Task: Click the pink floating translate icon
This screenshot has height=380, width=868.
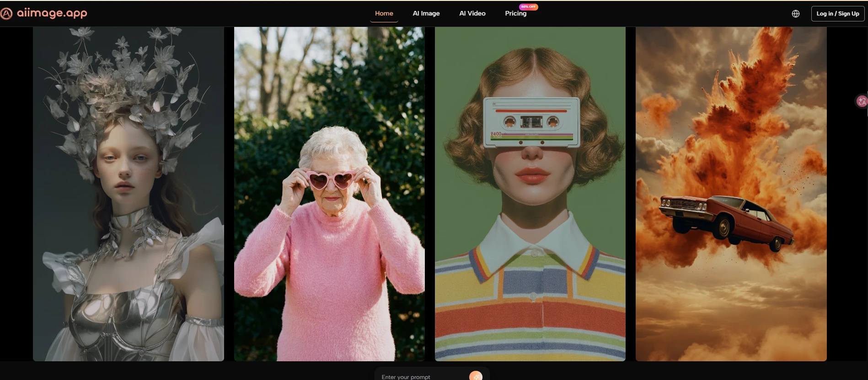Action: coord(862,101)
